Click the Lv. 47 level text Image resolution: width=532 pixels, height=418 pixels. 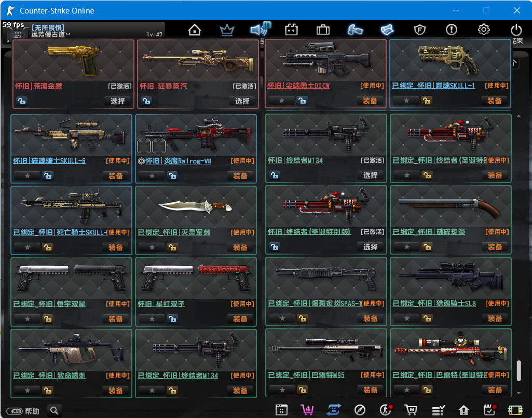(154, 34)
